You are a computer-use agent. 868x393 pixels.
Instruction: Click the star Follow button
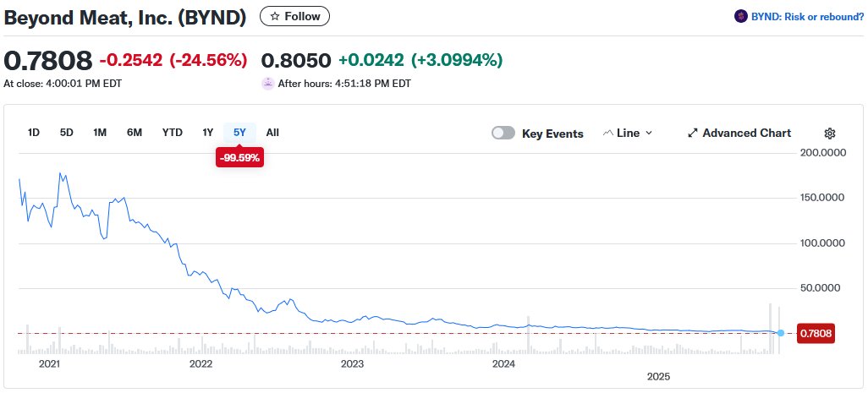(x=294, y=17)
